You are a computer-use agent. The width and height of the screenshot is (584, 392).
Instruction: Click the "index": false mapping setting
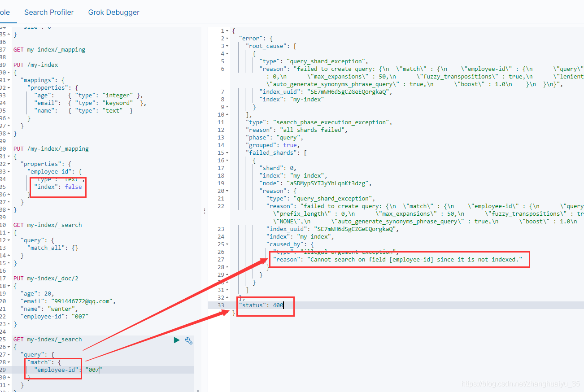click(x=58, y=187)
